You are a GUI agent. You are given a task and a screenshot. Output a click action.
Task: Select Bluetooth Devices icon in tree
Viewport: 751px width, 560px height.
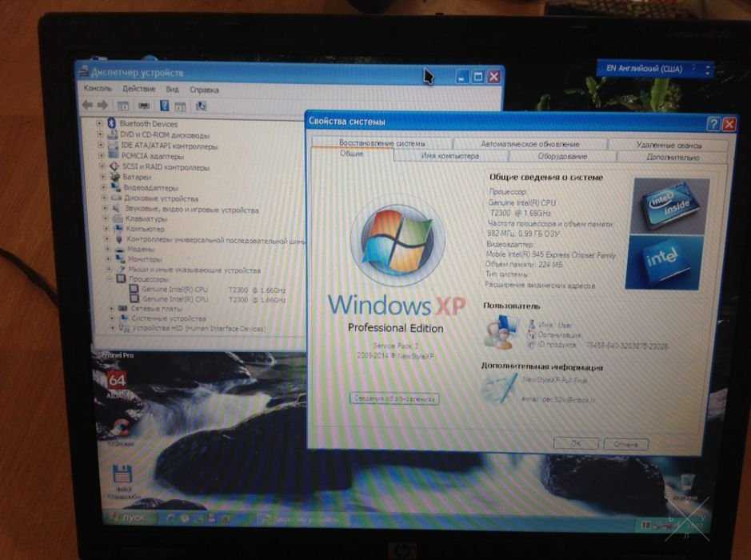[x=112, y=123]
